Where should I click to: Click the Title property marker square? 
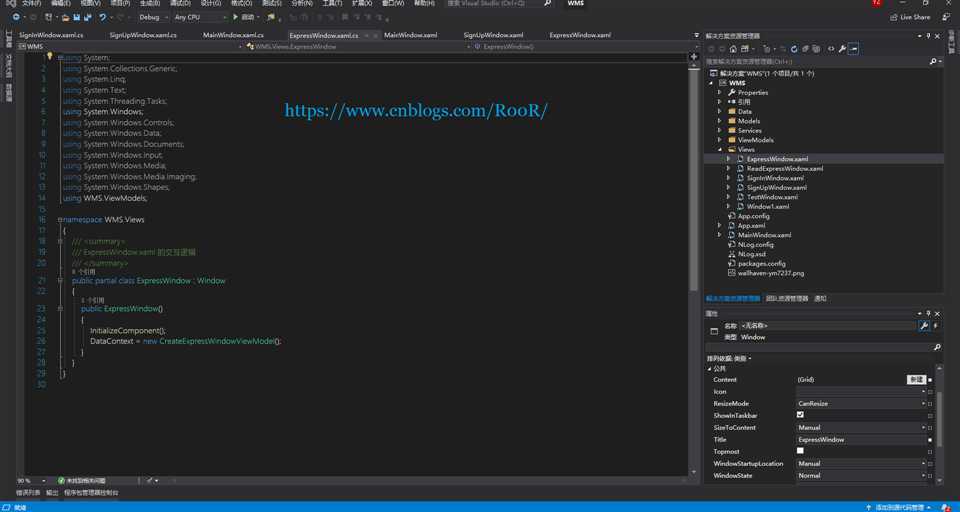(930, 440)
